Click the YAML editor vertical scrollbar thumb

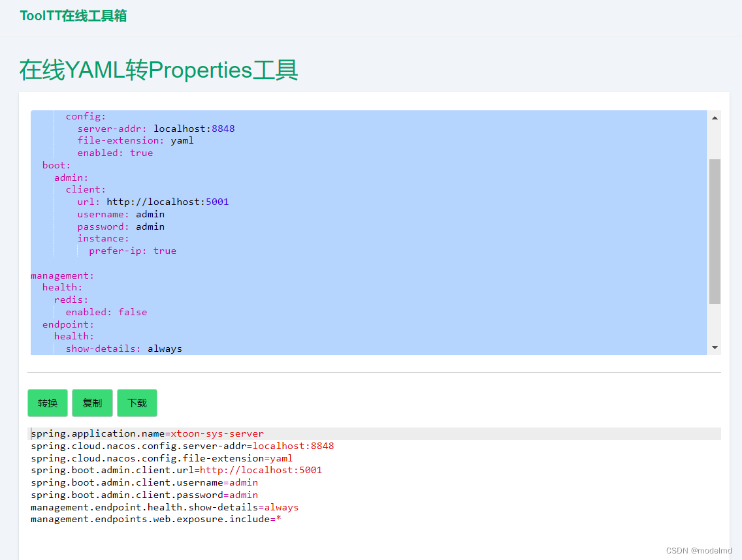[715, 232]
